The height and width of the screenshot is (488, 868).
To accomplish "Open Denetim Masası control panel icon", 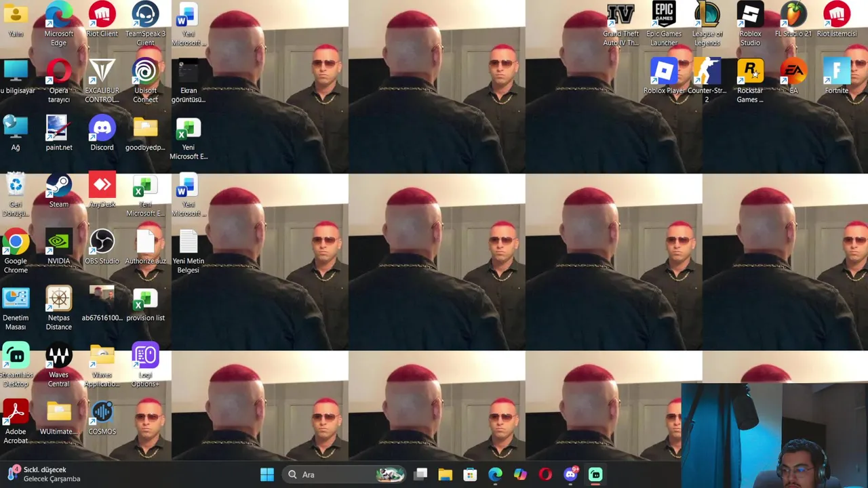I will pyautogui.click(x=16, y=308).
